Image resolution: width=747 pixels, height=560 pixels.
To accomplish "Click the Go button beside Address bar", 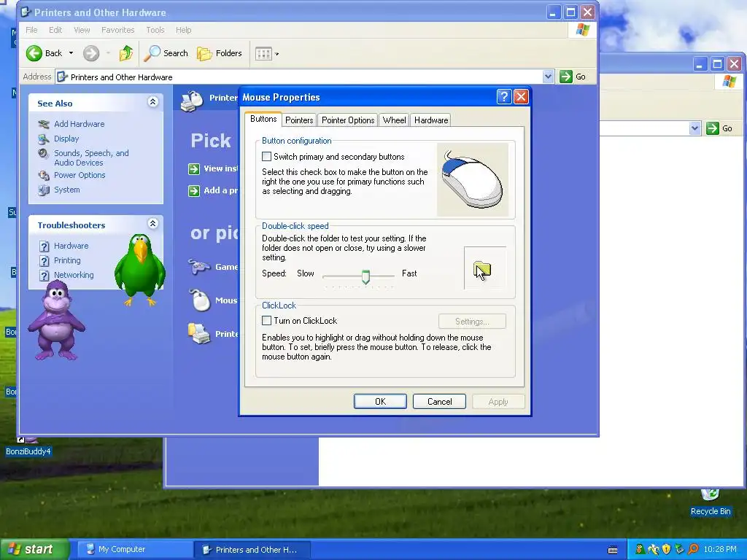I will [x=573, y=76].
